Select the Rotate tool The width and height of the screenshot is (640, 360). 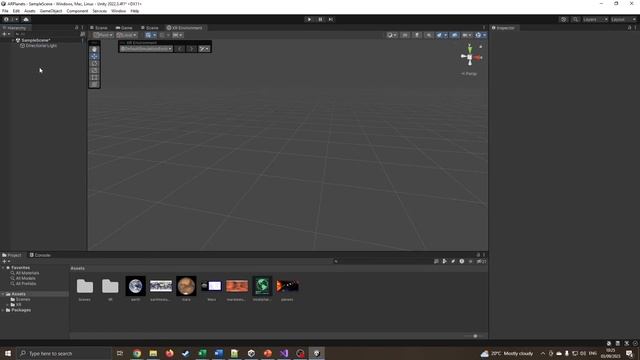(94, 63)
